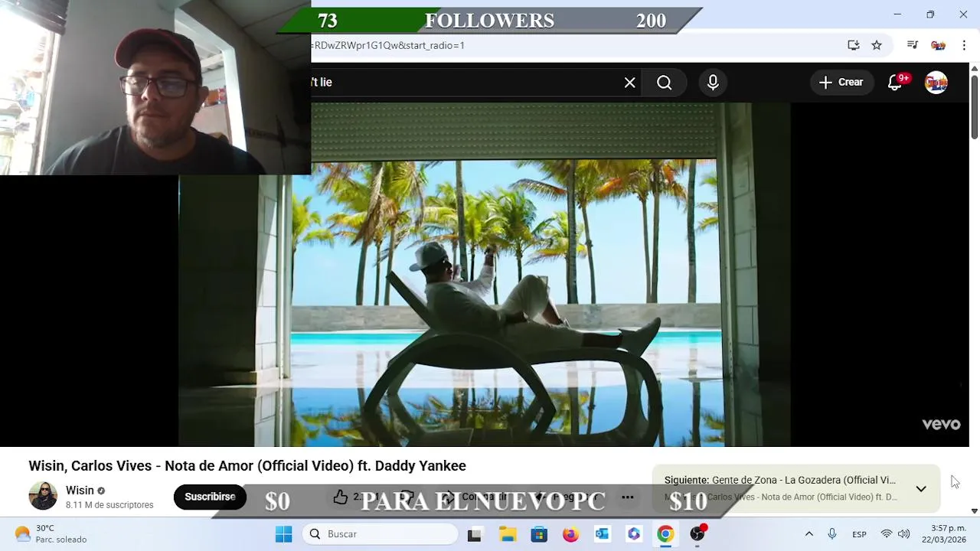Viewport: 980px width, 551px height.
Task: Bookmark this page with the star
Action: coord(877,45)
